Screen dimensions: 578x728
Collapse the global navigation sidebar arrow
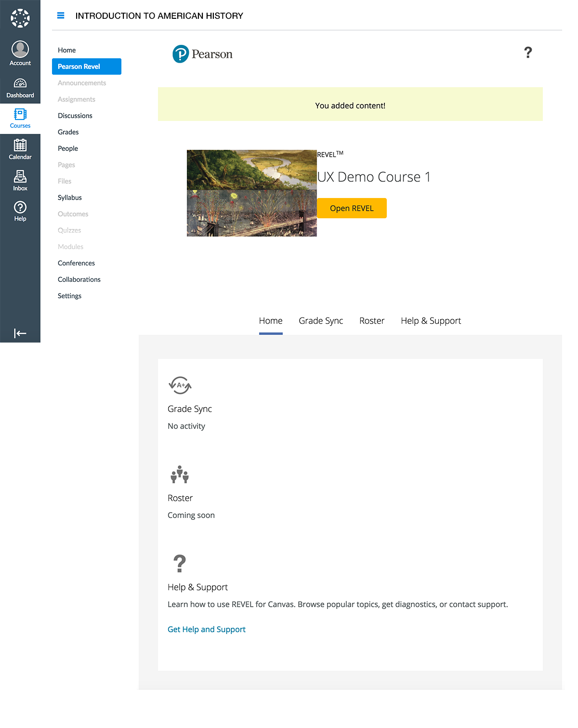pyautogui.click(x=20, y=333)
